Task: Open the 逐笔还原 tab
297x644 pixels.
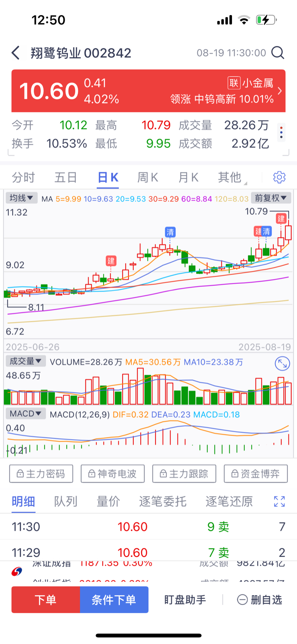Action: [229, 501]
